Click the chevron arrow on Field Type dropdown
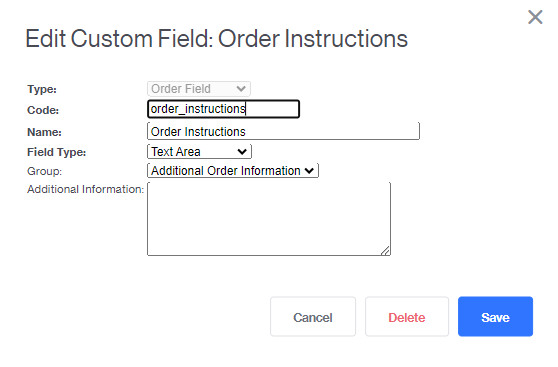This screenshot has width=558, height=367. point(242,152)
